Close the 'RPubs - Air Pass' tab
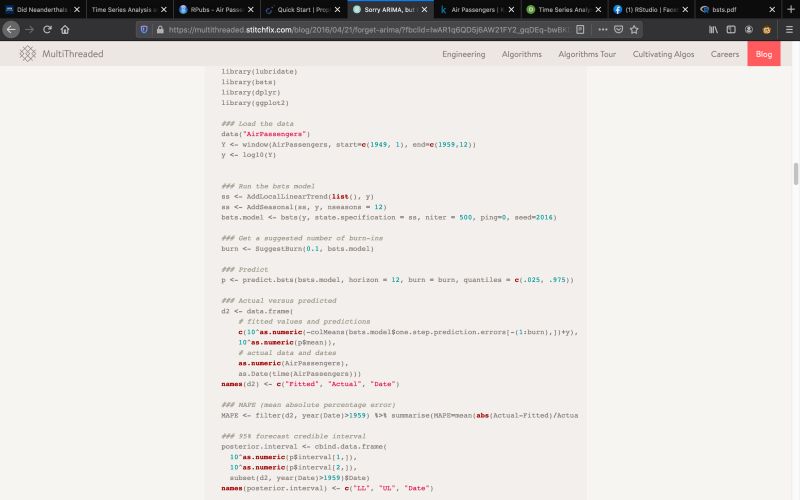The image size is (800, 500). coord(251,9)
